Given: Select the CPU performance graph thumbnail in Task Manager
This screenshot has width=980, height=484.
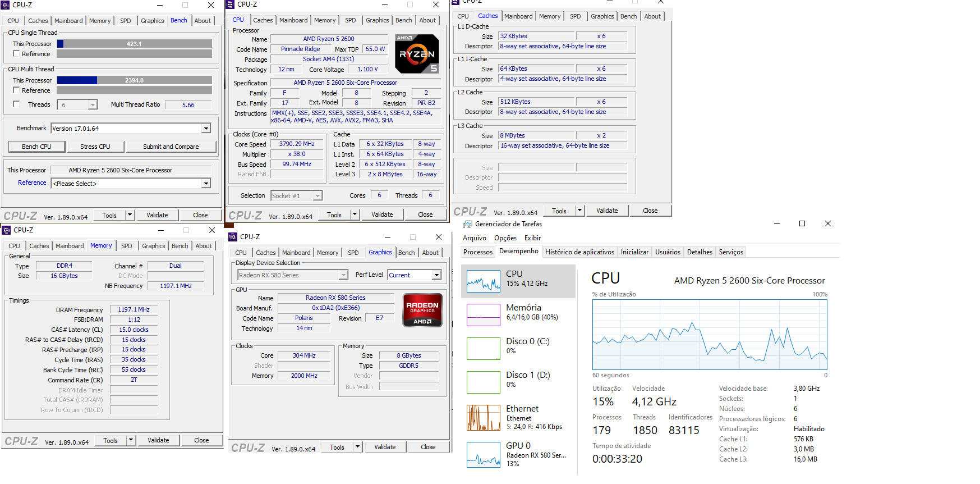Looking at the screenshot, I should [x=483, y=281].
